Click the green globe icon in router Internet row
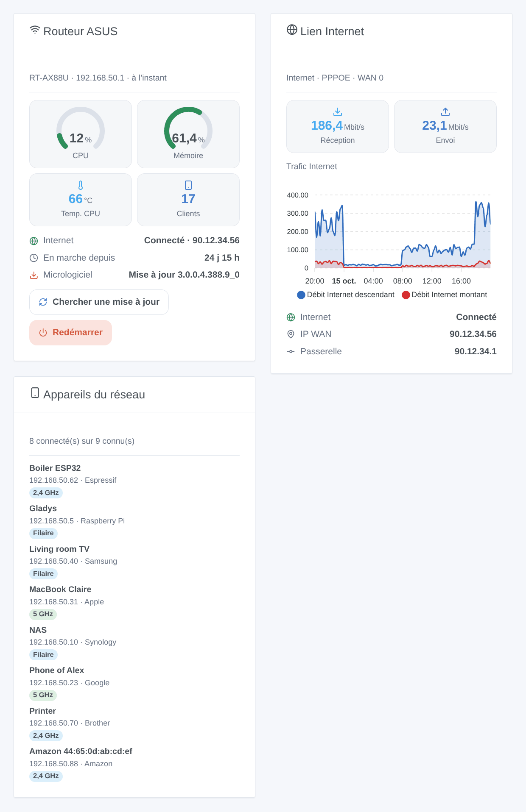526x812 pixels. [34, 241]
